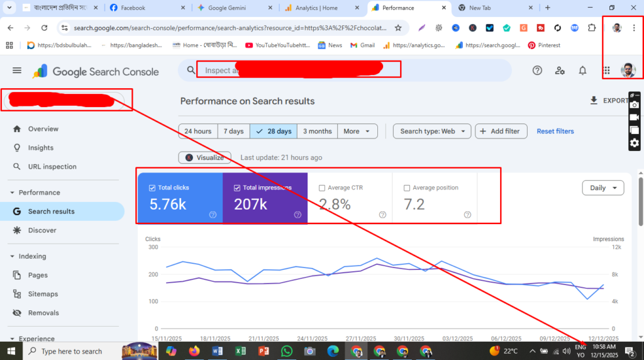Viewport: 644px width, 360px height.
Task: Click Windows taskbar search box
Action: (72, 351)
